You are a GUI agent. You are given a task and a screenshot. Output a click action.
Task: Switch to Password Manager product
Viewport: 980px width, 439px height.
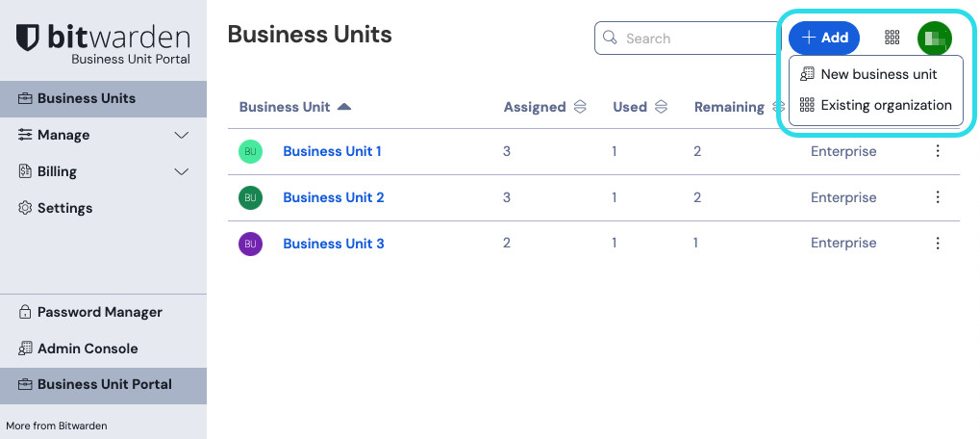coord(99,312)
